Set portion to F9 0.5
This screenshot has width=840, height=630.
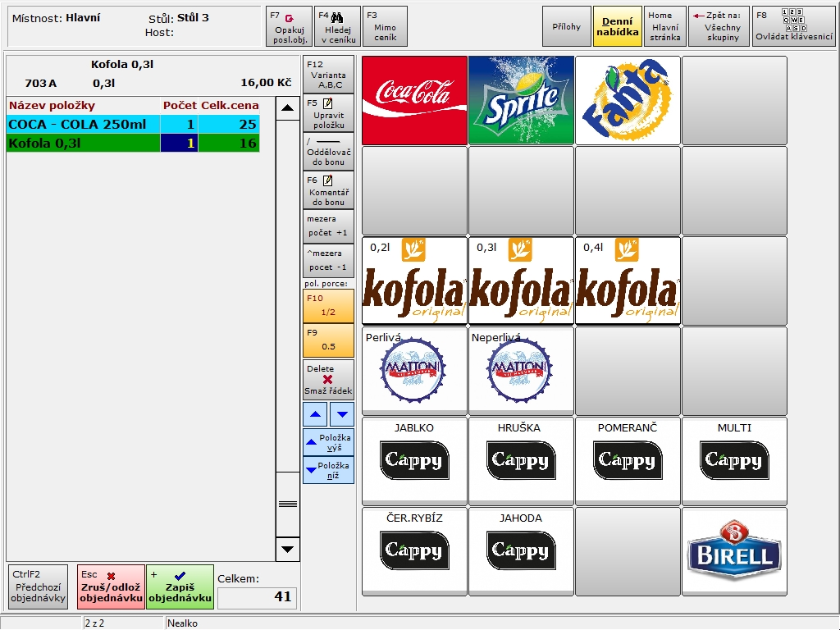[328, 340]
